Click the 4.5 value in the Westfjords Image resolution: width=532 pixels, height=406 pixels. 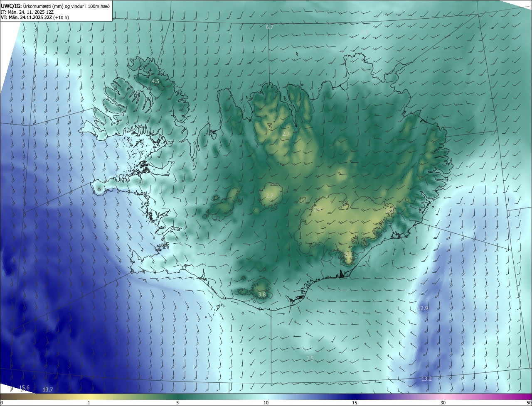(155, 81)
